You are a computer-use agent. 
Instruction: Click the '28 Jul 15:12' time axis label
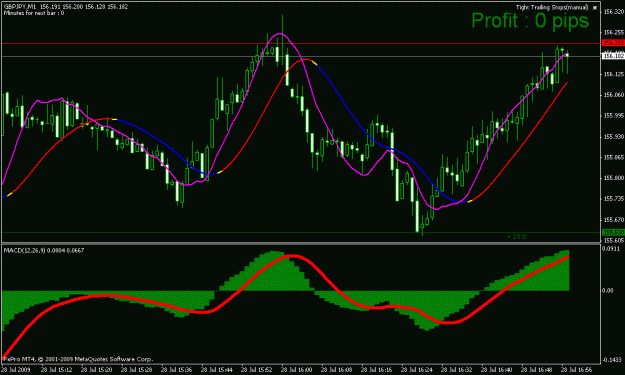(57, 369)
